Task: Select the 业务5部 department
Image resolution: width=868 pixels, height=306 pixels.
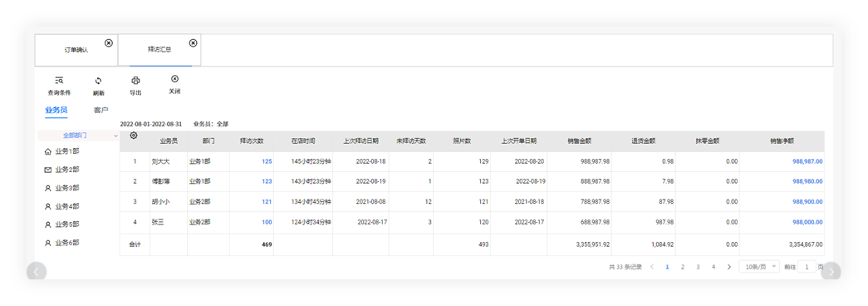Action: [x=61, y=225]
